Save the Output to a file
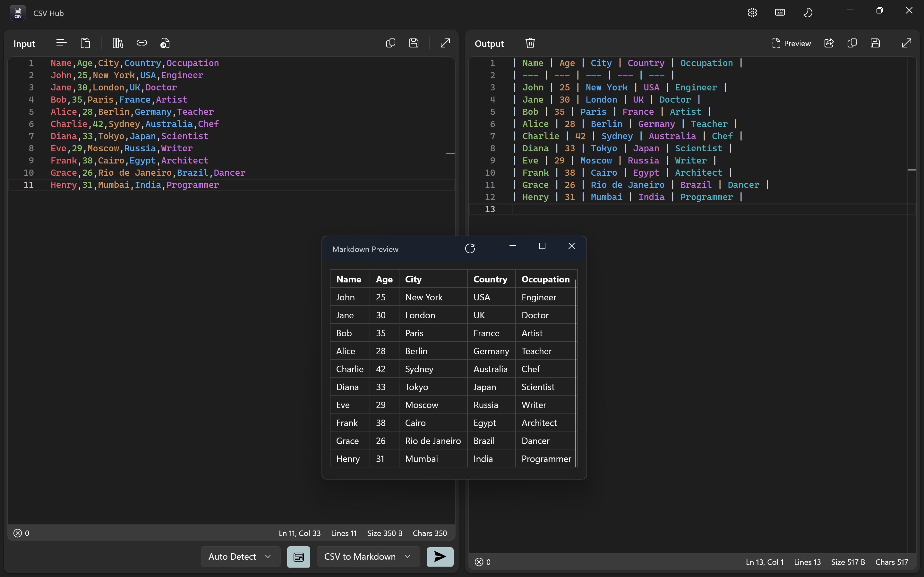Screen dimensions: 924x577 pos(875,43)
